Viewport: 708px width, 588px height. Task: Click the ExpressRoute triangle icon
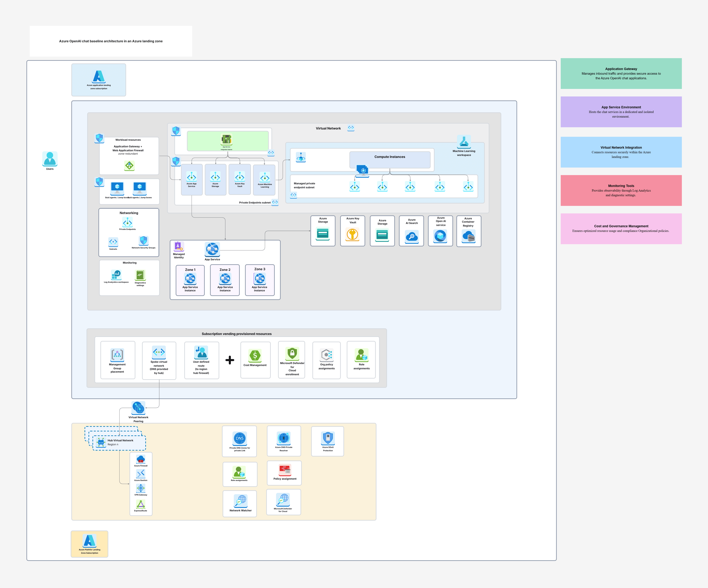click(x=141, y=504)
